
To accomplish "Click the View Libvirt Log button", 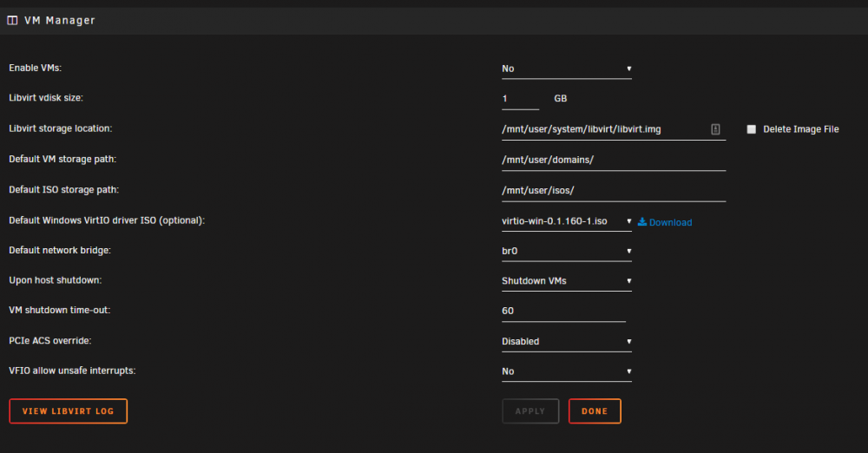I will tap(68, 411).
